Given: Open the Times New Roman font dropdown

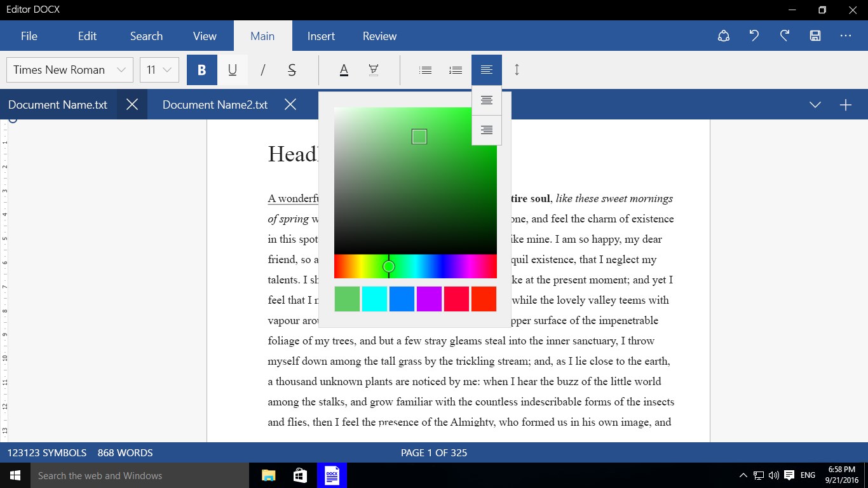Looking at the screenshot, I should point(70,70).
